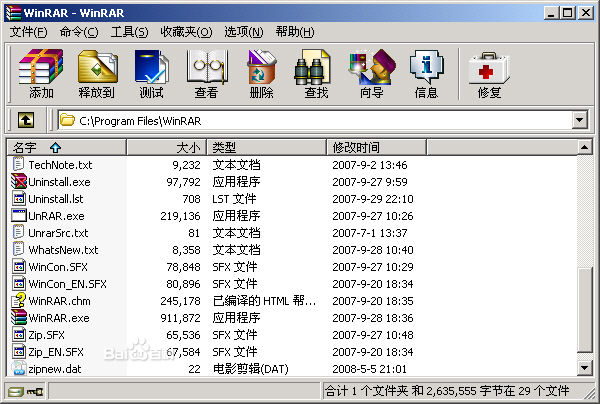Select the WhatsNew.txt document icon
This screenshot has width=600, height=404.
click(19, 249)
